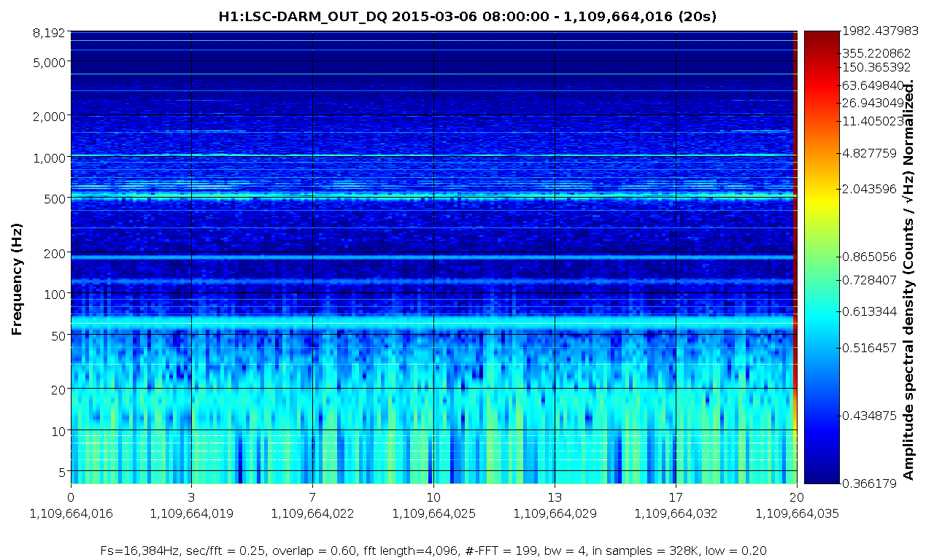Select the 7 seconds time tick
Image resolution: width=934 pixels, height=560 pixels.
click(x=312, y=497)
